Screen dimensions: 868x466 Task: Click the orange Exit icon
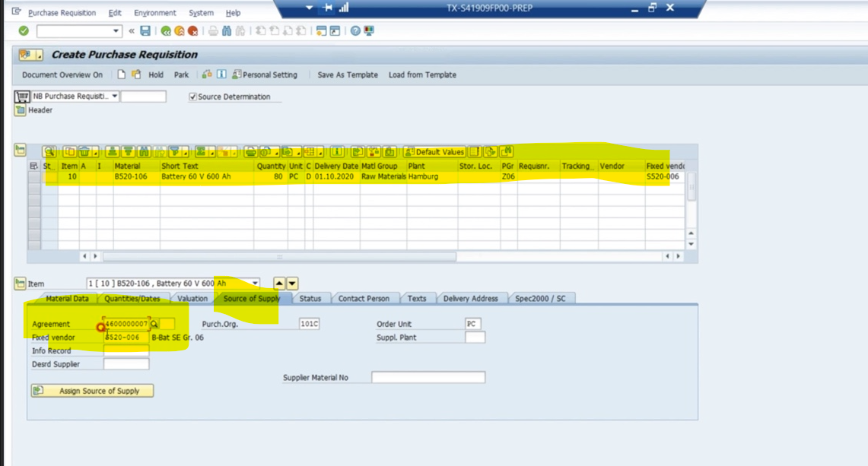[x=180, y=31]
